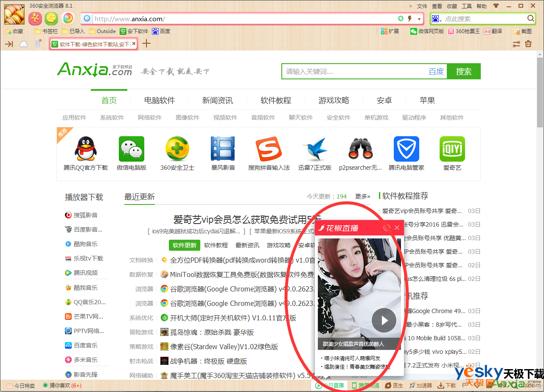Viewport: 544px width, 392px height.
Task: Open 搜狗拼音输入法 app icon
Action: point(269,149)
